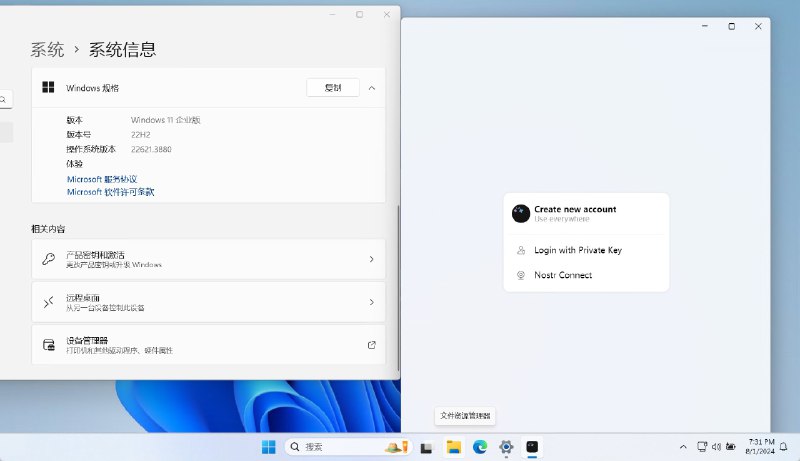The height and width of the screenshot is (461, 800).
Task: Open Microsoft 软件许可条款 link
Action: click(x=110, y=192)
